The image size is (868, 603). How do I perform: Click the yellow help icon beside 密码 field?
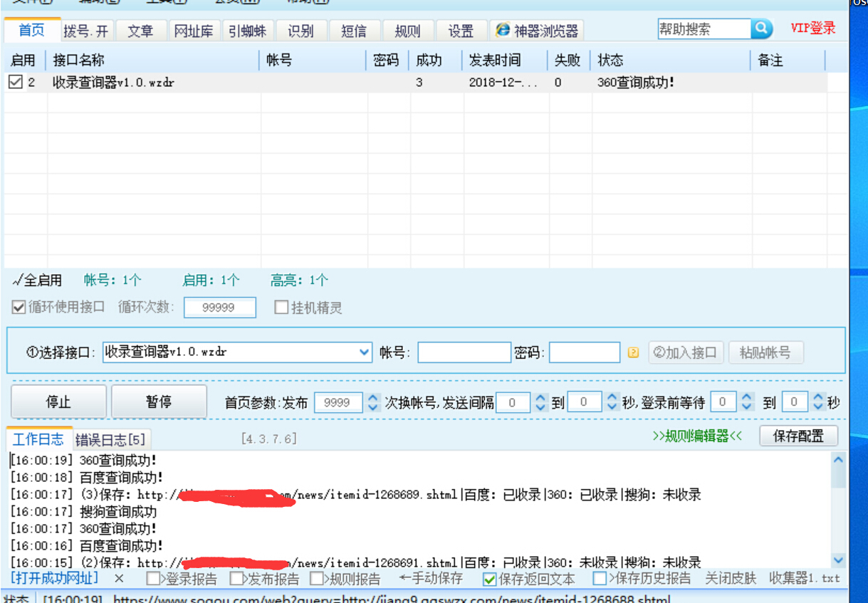pyautogui.click(x=633, y=352)
